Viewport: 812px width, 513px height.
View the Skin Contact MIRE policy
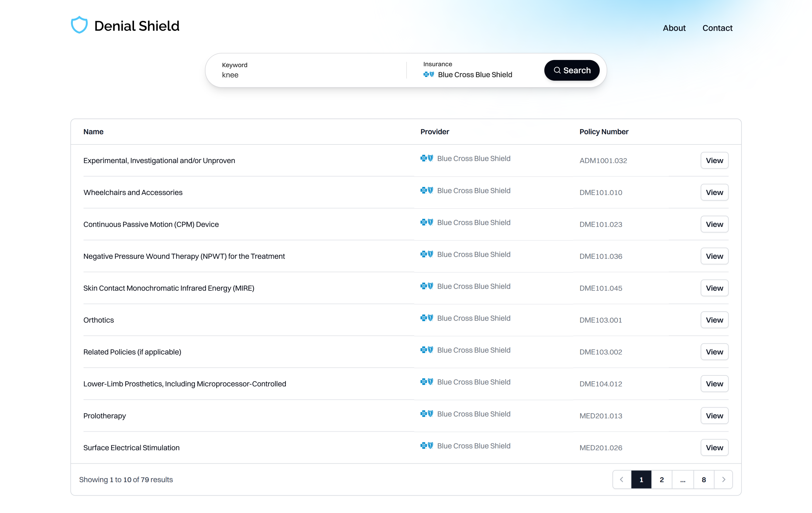pyautogui.click(x=714, y=288)
